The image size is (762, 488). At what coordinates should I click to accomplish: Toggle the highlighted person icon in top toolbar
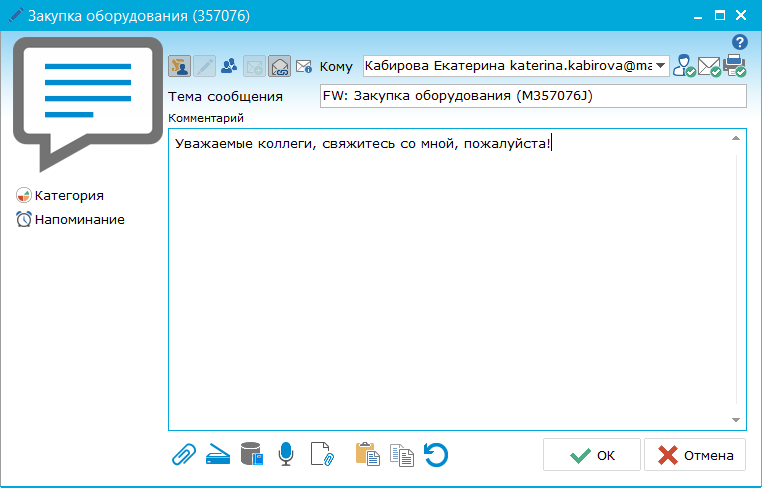coord(181,67)
